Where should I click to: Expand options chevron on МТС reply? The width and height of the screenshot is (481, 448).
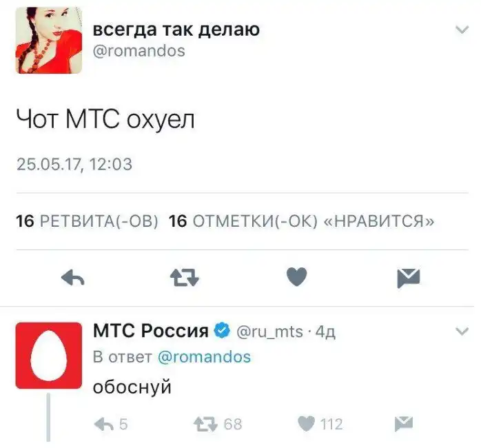tap(462, 332)
